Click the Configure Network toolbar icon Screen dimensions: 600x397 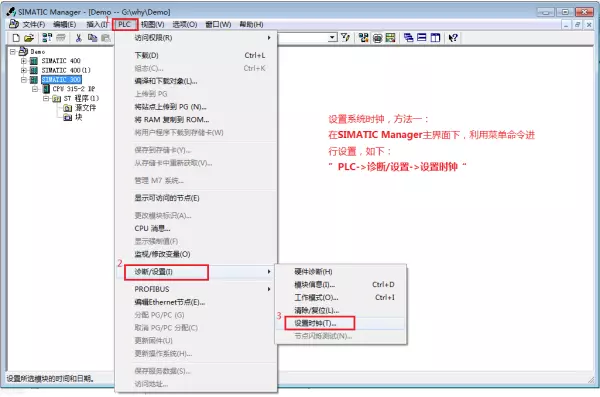364,38
